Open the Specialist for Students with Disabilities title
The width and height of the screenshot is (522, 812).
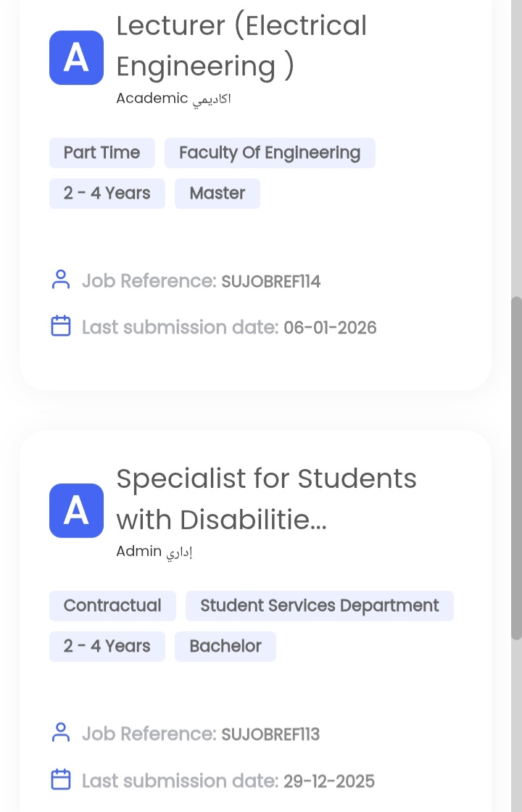pos(266,499)
